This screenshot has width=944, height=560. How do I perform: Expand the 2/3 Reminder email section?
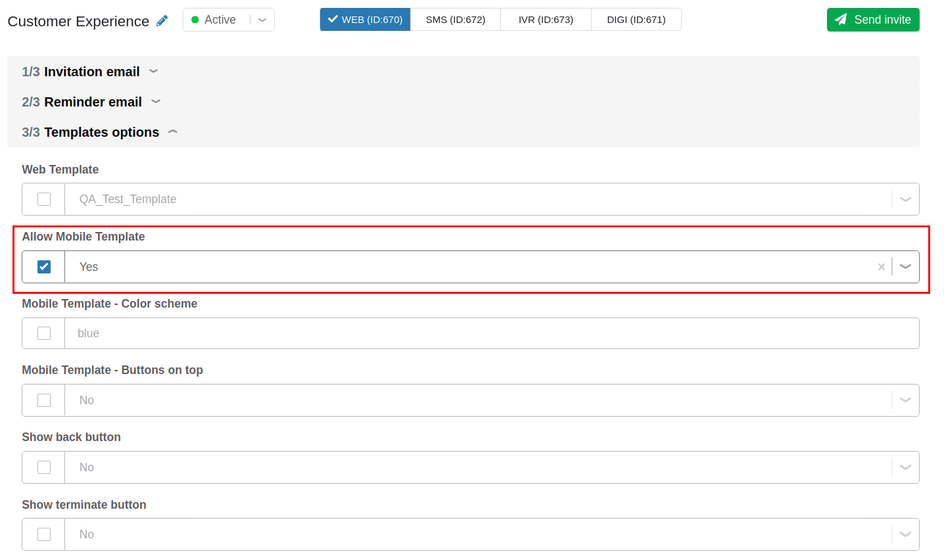[x=463, y=102]
